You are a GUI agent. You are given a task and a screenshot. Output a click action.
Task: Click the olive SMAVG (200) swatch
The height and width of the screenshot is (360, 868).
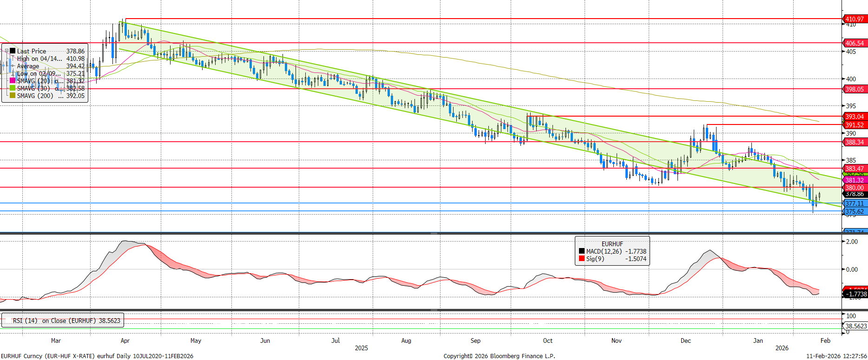[x=13, y=96]
